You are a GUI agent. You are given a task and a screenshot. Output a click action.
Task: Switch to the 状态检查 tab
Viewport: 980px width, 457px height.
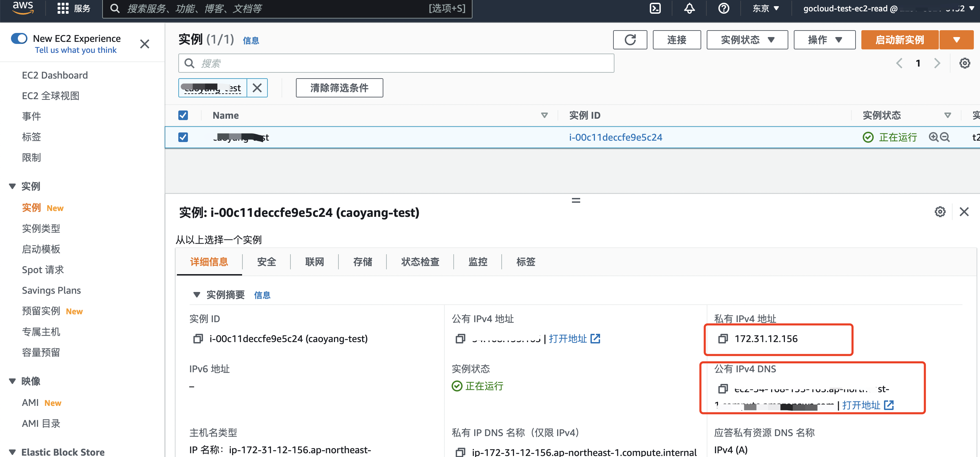pyautogui.click(x=420, y=262)
